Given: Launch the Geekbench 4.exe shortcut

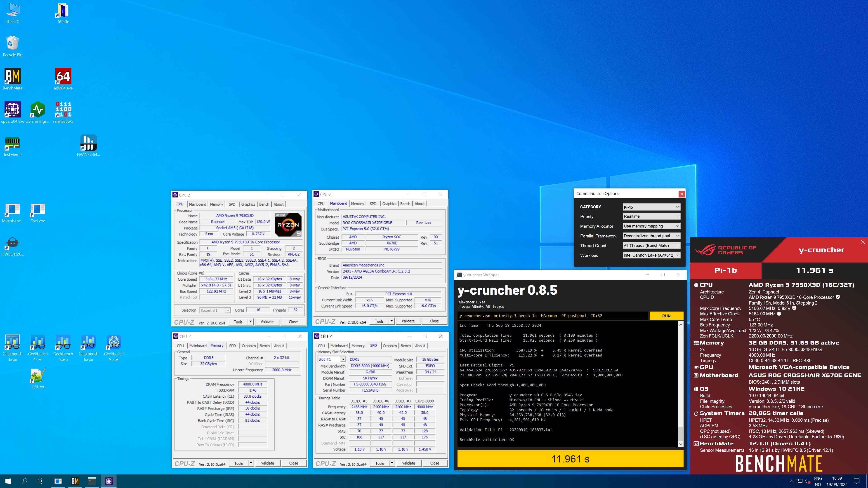Looking at the screenshot, I should (38, 348).
